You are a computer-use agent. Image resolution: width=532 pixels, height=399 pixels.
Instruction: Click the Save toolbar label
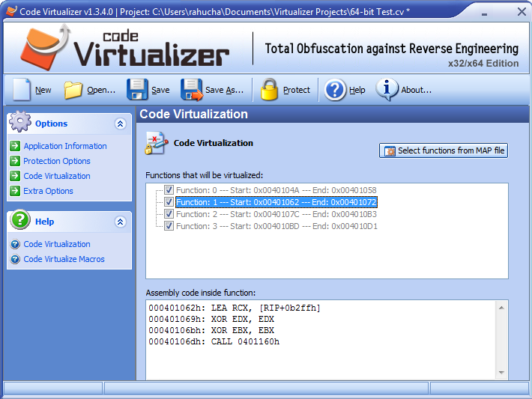160,90
